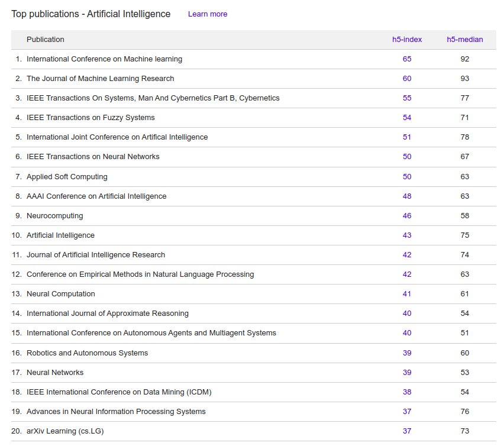Open h5-index 55 for IEEE Systems, Man And Cybernetics
This screenshot has height=446, width=504.
pyautogui.click(x=407, y=98)
